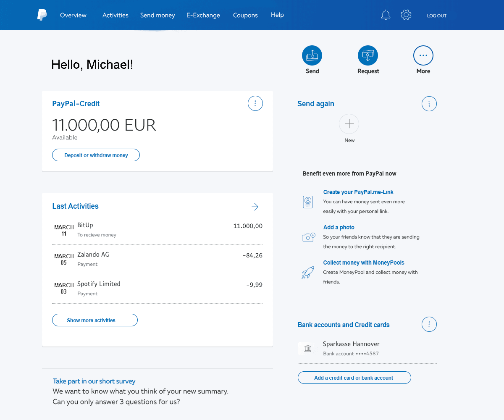Viewport: 504px width, 420px height.
Task: Open the notifications bell
Action: pos(386,15)
